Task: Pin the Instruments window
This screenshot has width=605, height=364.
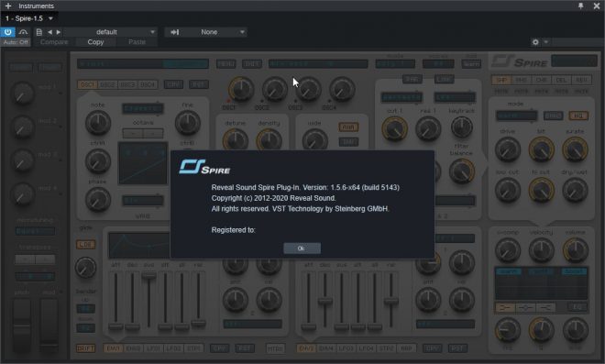Action: (580, 6)
